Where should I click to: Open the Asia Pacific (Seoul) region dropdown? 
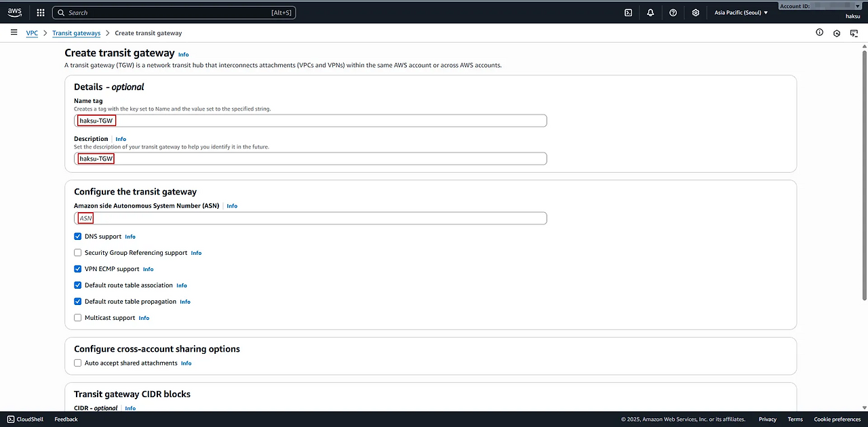[x=741, y=12]
